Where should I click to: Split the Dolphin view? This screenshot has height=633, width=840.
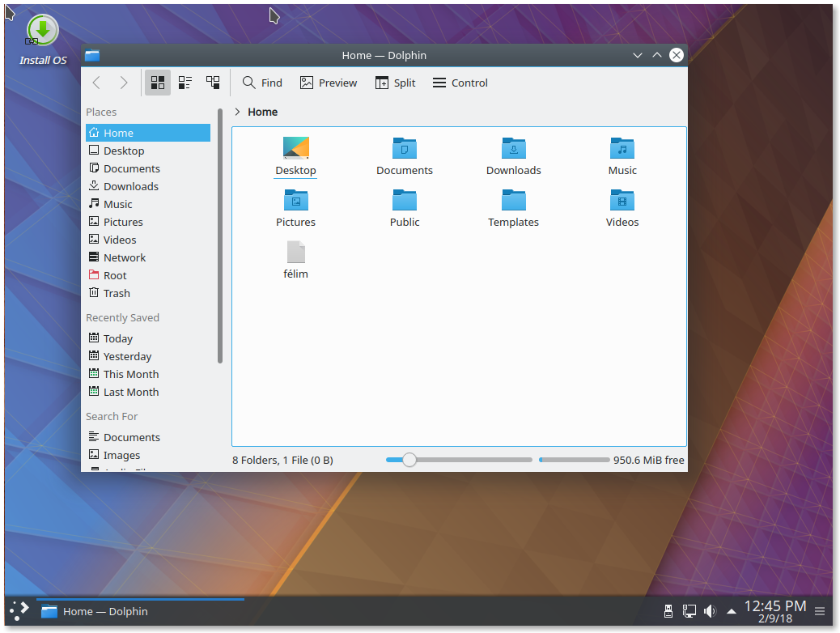tap(396, 83)
